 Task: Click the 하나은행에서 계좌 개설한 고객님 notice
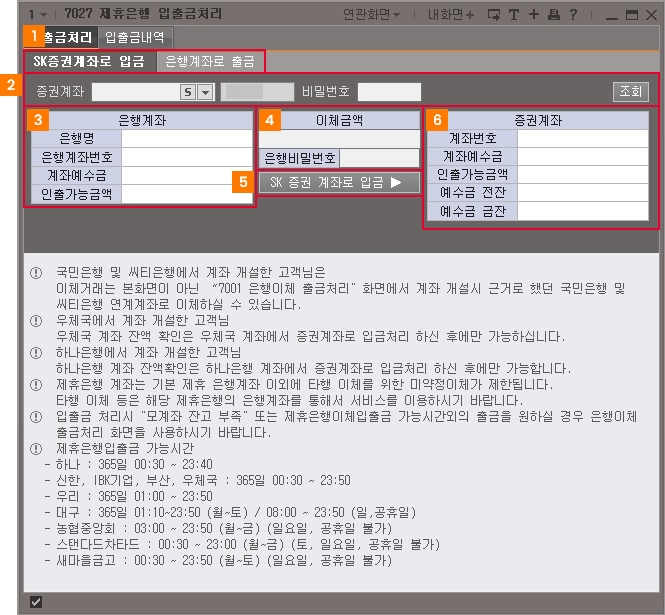pos(148,352)
